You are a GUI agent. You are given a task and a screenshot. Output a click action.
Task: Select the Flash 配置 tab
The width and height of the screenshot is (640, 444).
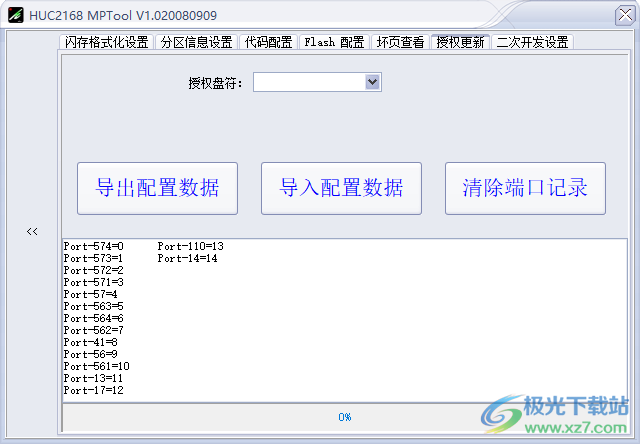point(334,42)
